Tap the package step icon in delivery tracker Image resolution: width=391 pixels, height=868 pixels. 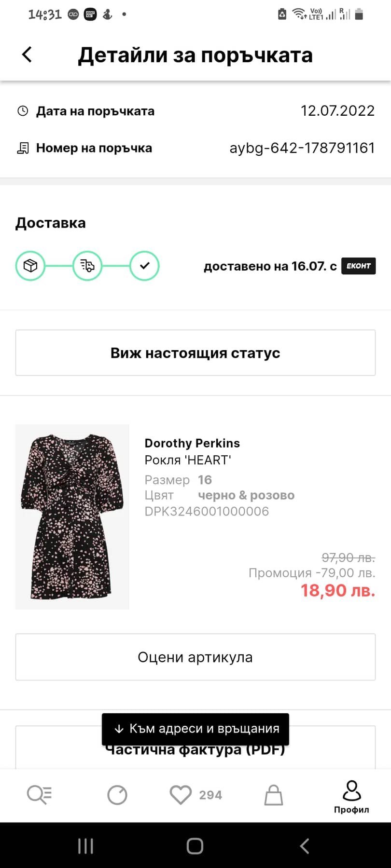click(x=30, y=266)
